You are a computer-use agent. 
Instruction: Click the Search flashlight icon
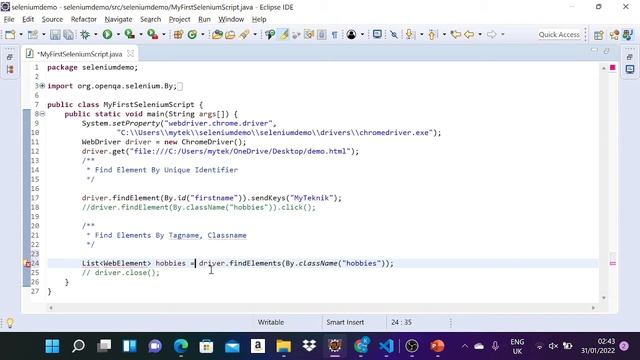point(244,35)
